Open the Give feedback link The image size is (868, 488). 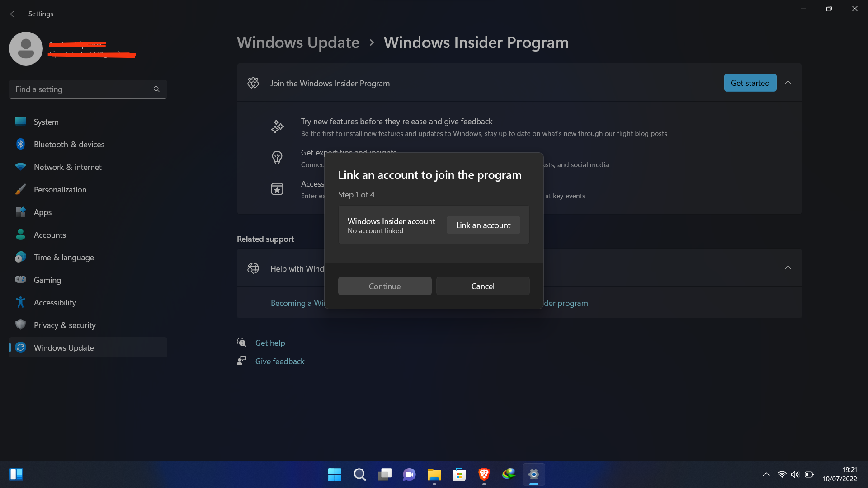click(x=280, y=361)
